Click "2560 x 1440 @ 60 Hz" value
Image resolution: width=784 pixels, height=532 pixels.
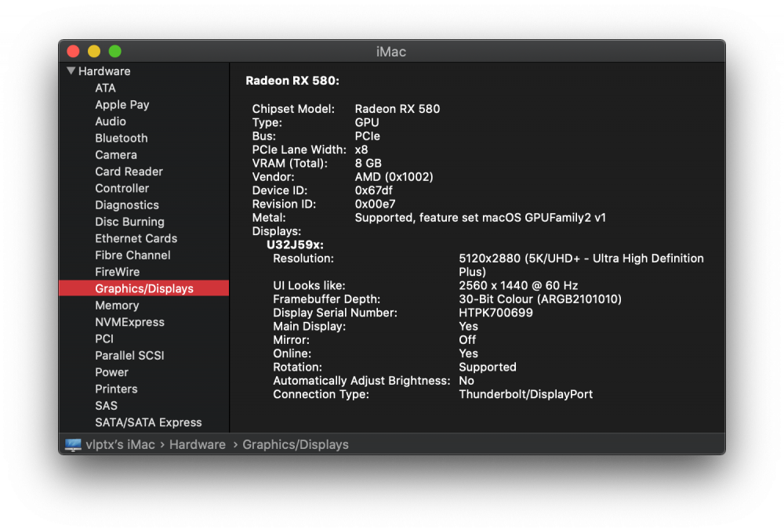pos(518,286)
